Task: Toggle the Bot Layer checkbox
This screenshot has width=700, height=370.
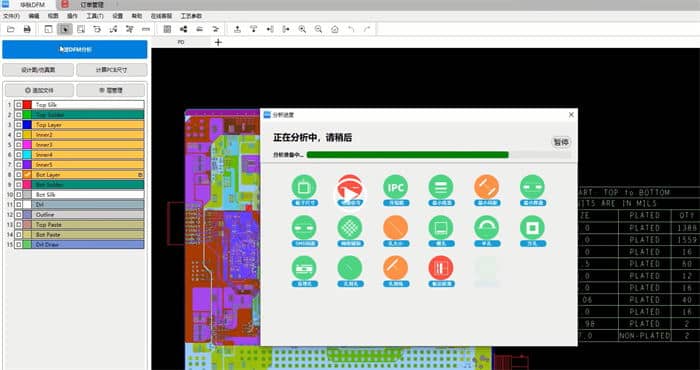Action: [x=18, y=175]
